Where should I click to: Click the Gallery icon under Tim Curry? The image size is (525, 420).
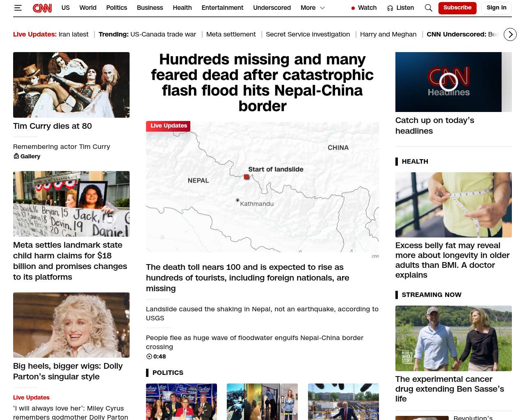click(x=16, y=156)
